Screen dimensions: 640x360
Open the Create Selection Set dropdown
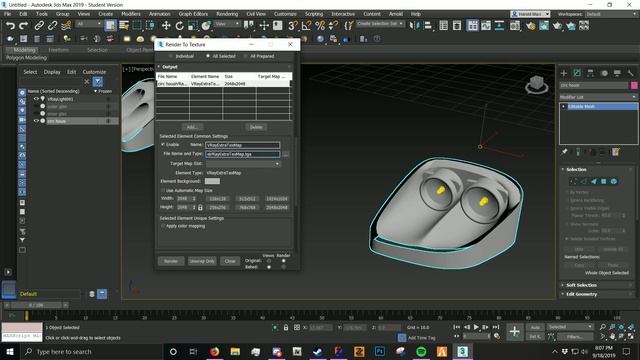coord(380,24)
